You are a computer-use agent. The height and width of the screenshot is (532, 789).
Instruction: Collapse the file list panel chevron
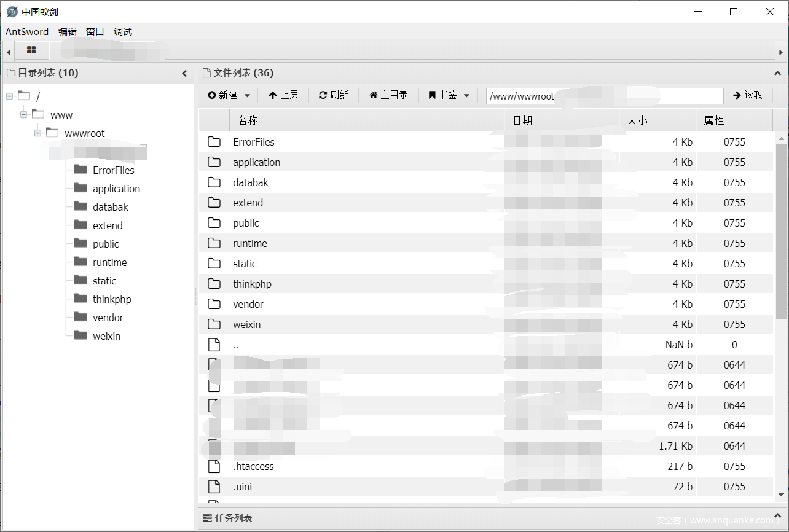(x=778, y=73)
